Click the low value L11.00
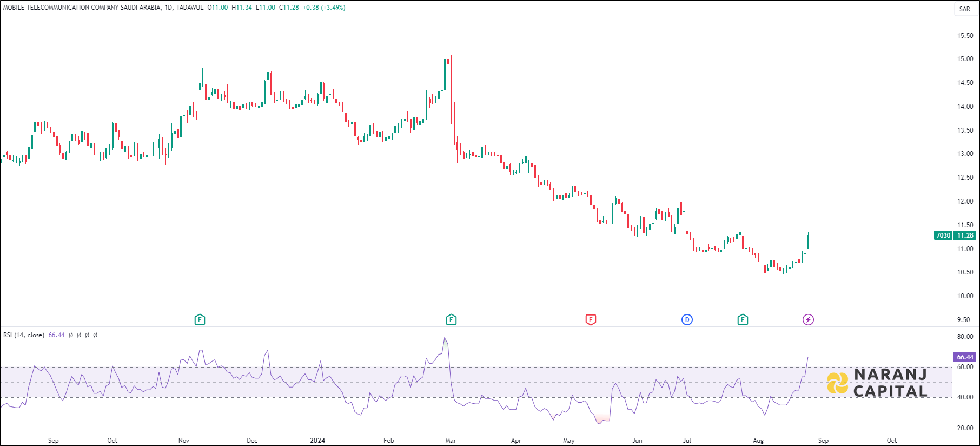The image size is (980, 446). tap(266, 8)
